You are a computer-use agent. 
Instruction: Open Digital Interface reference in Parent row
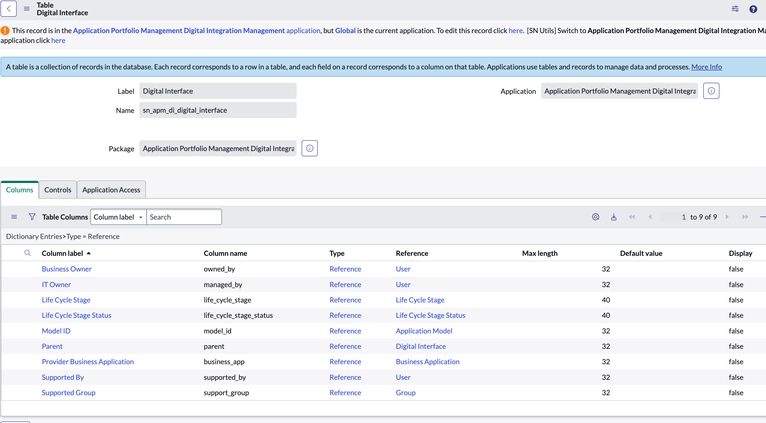[x=421, y=346]
